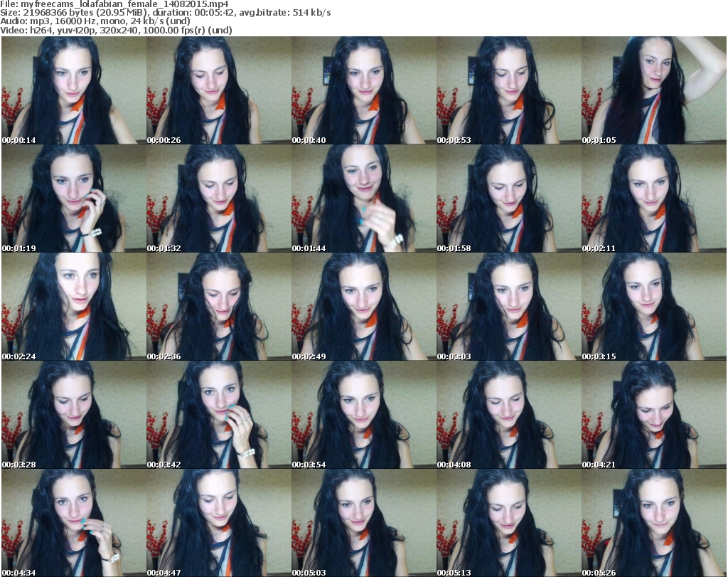Select the raised-arm frame at 00:01:05
Image resolution: width=728 pixels, height=577 pixels.
[x=654, y=90]
